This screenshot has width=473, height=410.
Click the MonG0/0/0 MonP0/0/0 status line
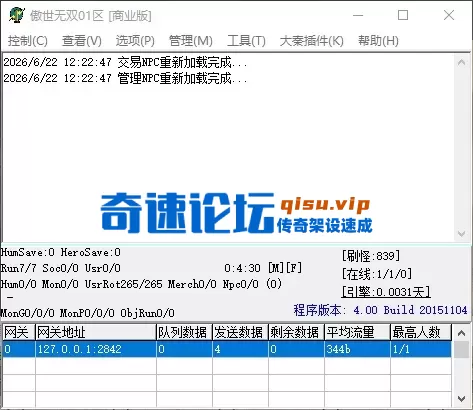87,313
